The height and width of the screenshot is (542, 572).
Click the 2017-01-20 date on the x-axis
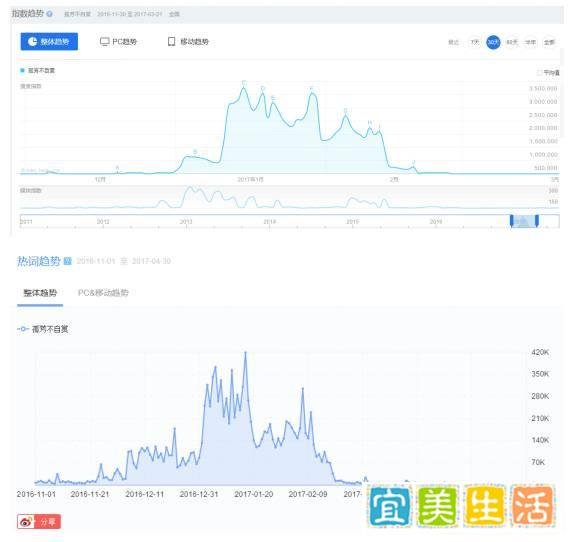254,494
